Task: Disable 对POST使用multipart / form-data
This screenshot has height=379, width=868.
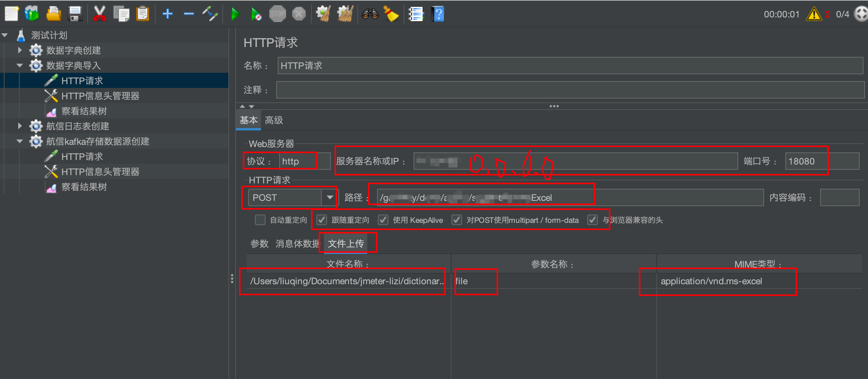Action: [456, 220]
